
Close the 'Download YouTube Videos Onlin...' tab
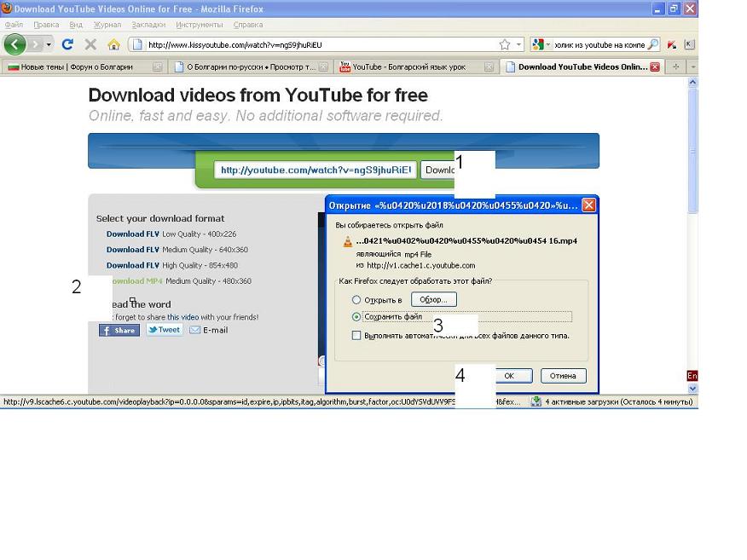click(655, 67)
